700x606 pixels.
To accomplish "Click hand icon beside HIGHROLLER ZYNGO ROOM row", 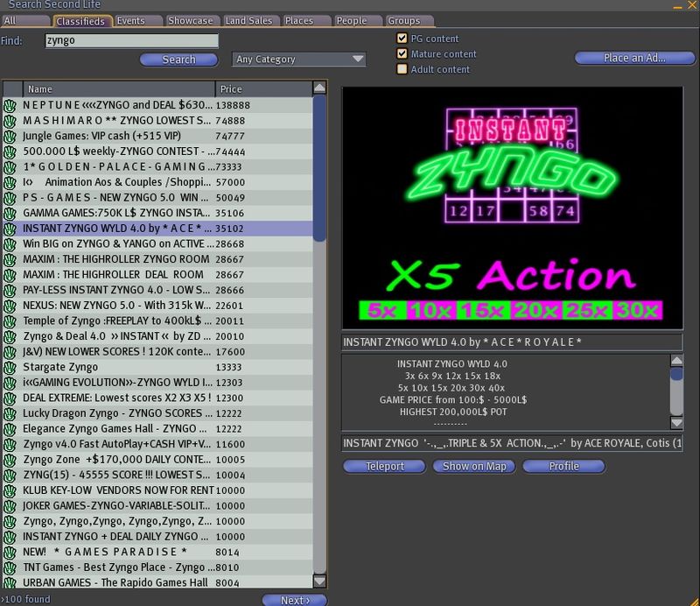I will tap(10, 259).
